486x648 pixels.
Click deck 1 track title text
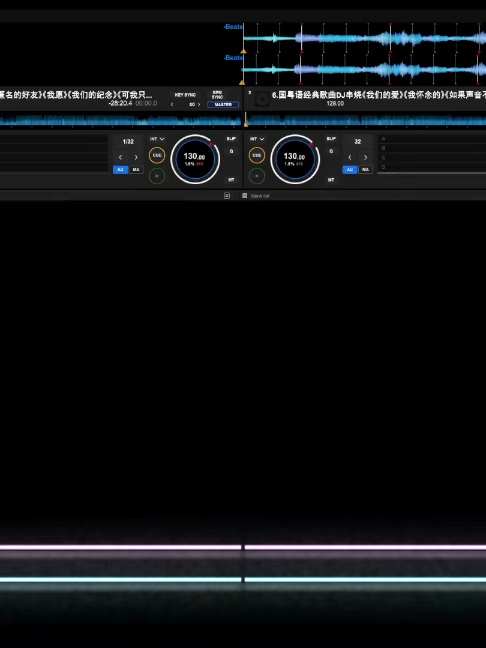(76, 95)
